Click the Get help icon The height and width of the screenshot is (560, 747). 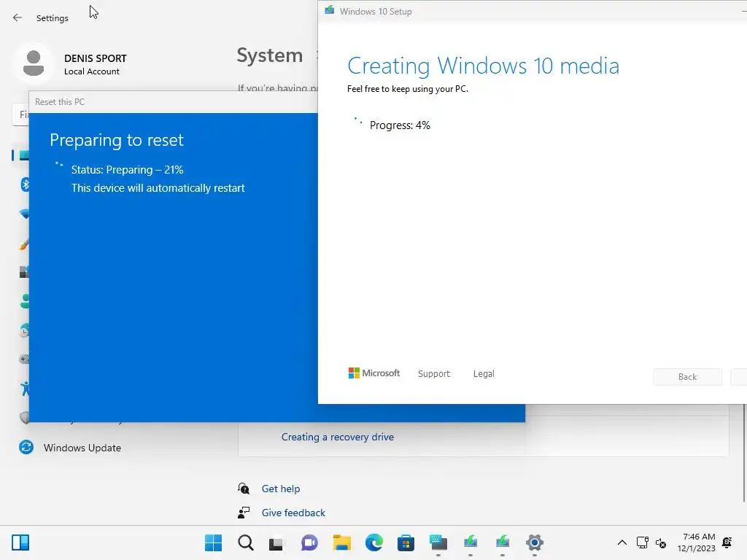click(244, 489)
